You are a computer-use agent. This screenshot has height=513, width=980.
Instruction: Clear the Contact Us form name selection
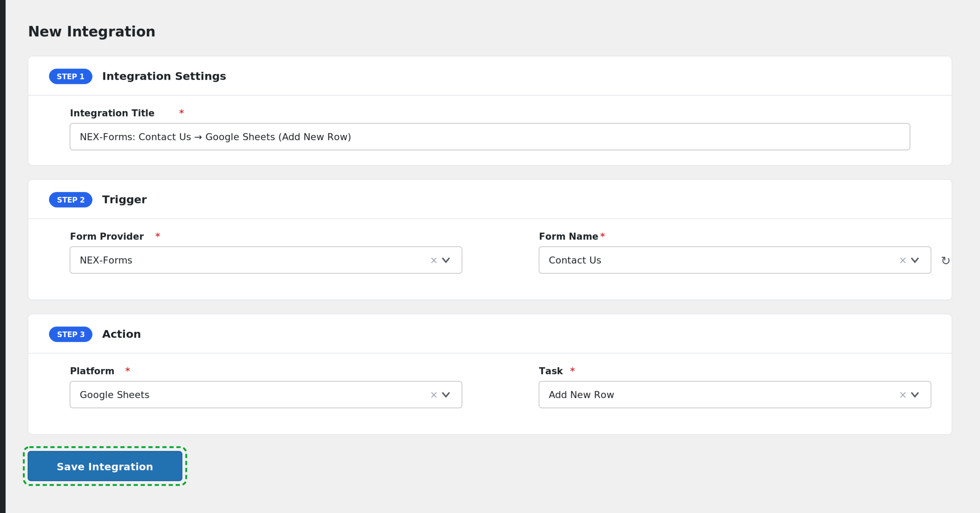[903, 261]
